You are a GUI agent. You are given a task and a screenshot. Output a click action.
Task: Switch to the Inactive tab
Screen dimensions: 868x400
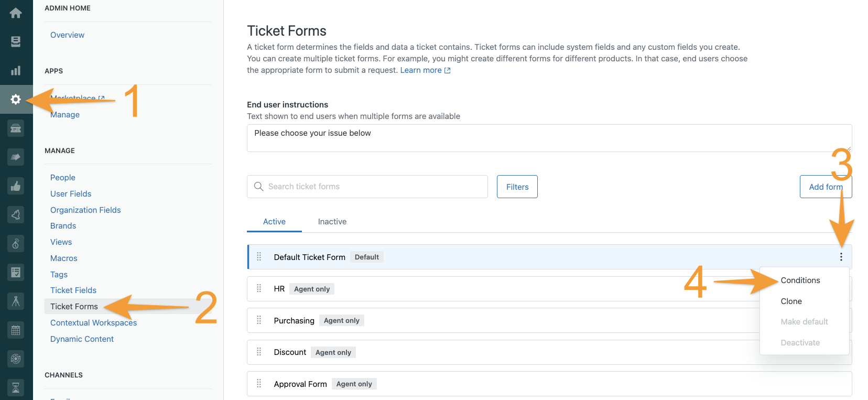click(x=332, y=222)
